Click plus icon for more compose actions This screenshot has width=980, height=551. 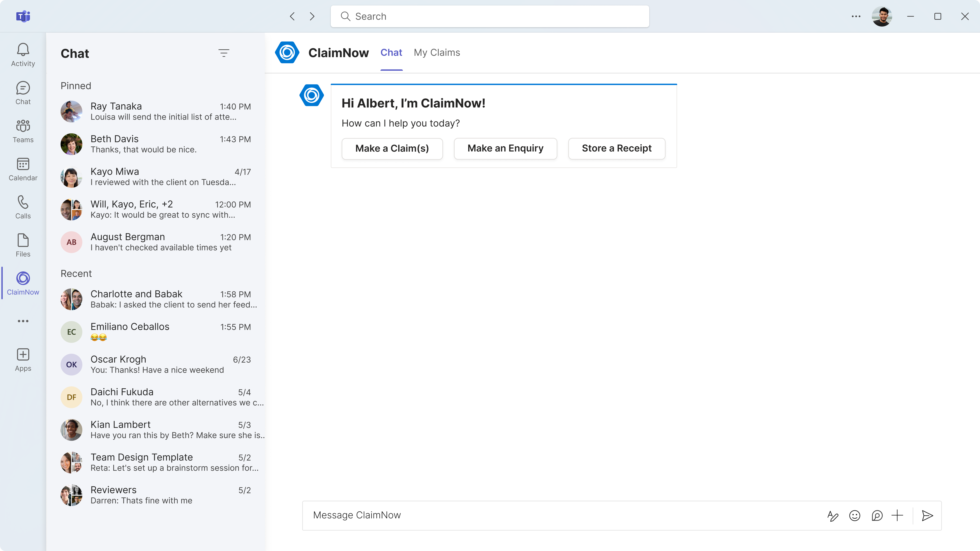897,516
